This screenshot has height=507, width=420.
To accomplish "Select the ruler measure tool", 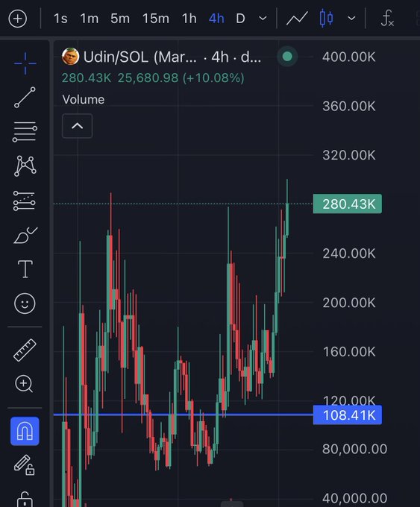I will 25,350.
